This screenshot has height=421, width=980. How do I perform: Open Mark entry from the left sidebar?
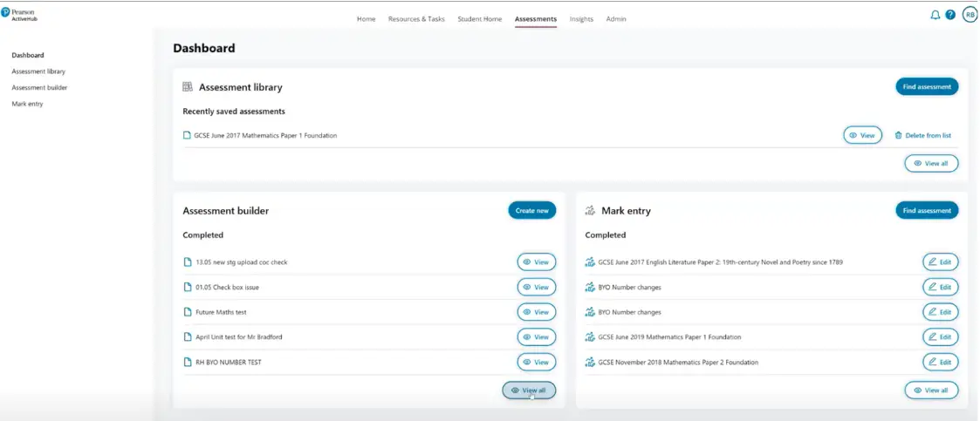(x=27, y=104)
